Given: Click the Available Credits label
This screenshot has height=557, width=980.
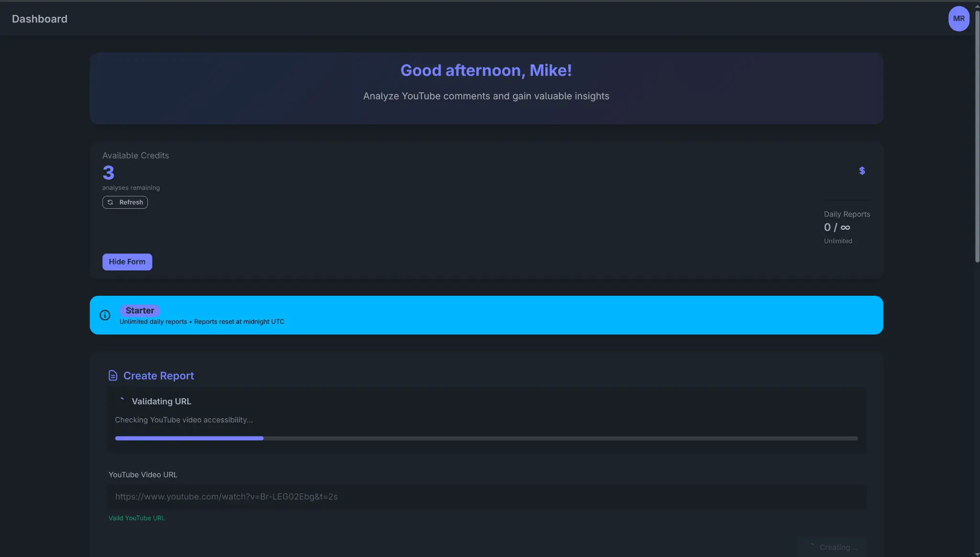Looking at the screenshot, I should [x=135, y=156].
